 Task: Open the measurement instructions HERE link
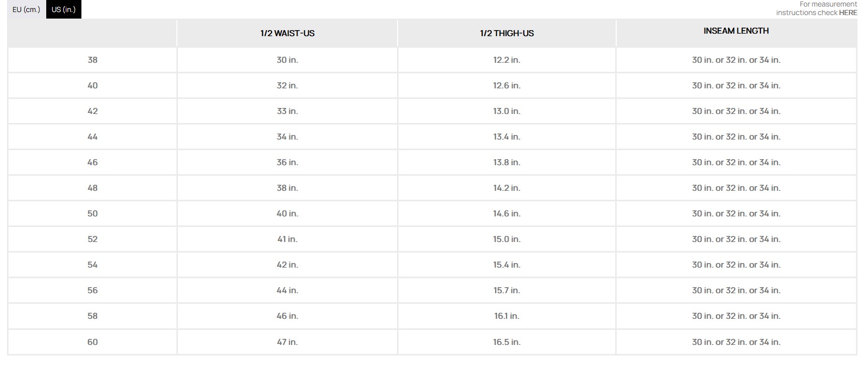tap(847, 13)
